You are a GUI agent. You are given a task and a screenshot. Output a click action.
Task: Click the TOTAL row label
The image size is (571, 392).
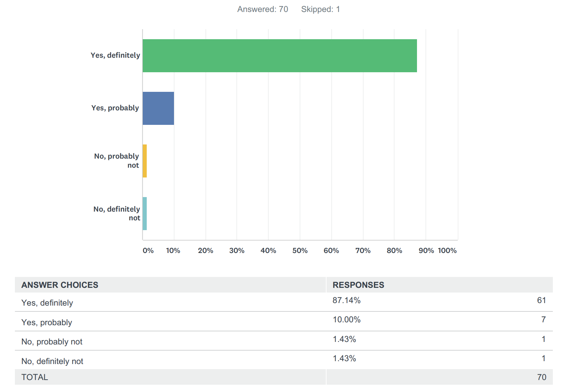35,377
